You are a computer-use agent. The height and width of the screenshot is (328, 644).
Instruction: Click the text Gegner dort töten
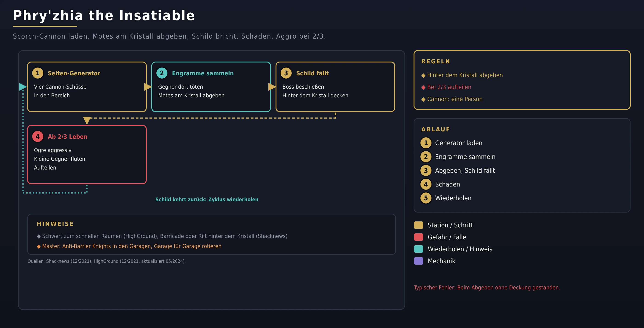(x=181, y=87)
